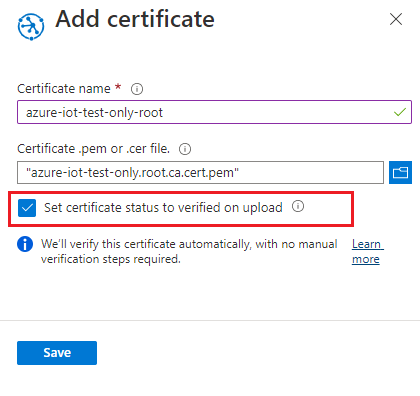Open info tooltip for certificate file
The height and width of the screenshot is (396, 420).
[x=185, y=149]
